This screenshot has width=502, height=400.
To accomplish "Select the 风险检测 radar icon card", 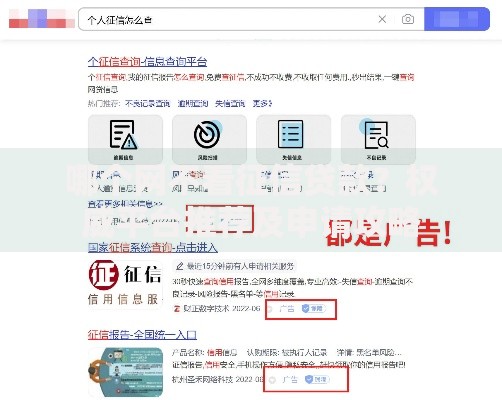I will [209, 139].
